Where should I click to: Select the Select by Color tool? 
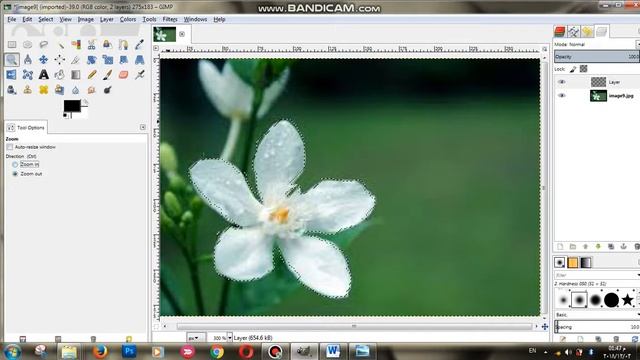[x=76, y=44]
